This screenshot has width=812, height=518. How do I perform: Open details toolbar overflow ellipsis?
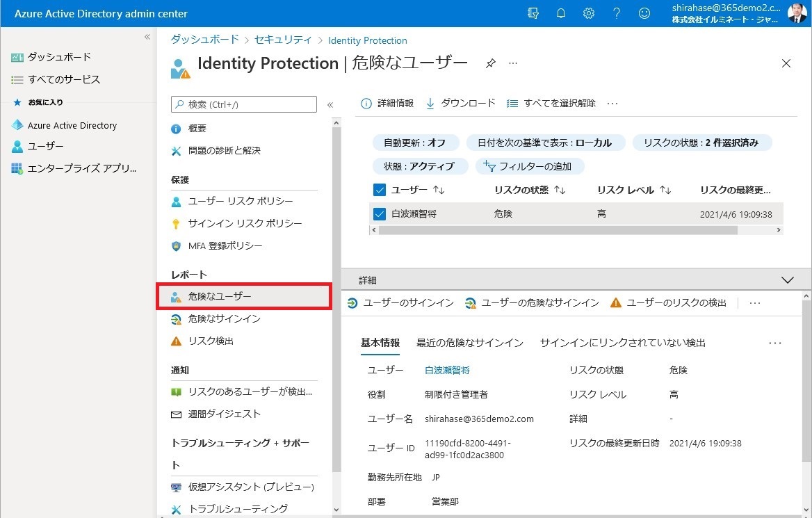(755, 303)
